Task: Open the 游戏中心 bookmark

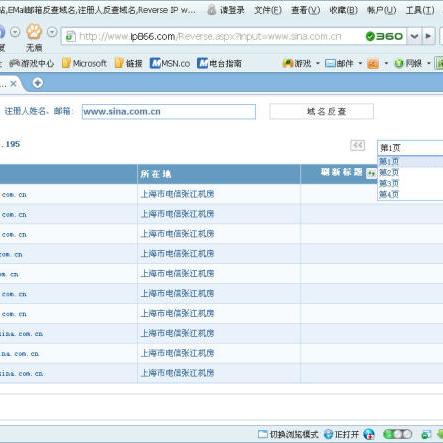Action: pyautogui.click(x=32, y=63)
